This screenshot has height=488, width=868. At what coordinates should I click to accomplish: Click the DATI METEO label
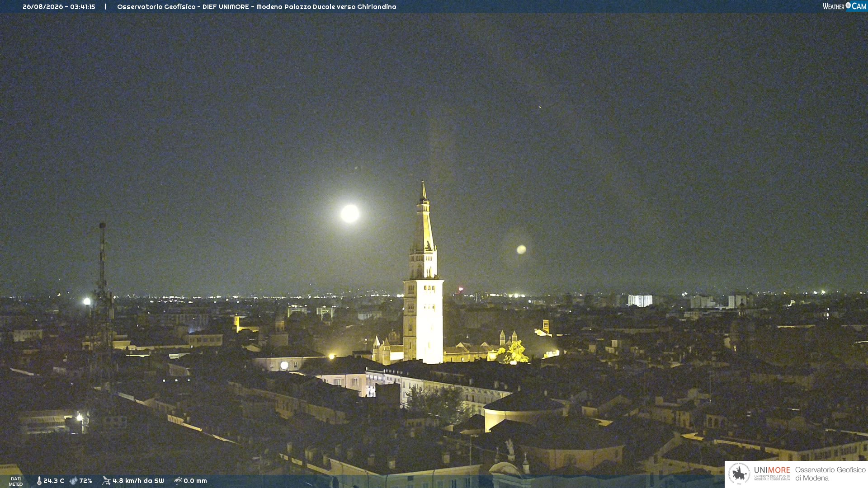coord(16,481)
